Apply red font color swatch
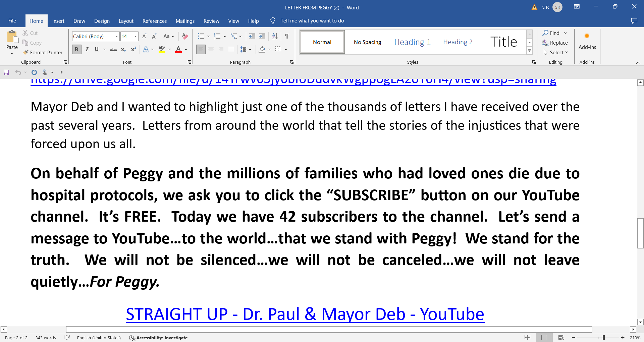 click(x=178, y=50)
